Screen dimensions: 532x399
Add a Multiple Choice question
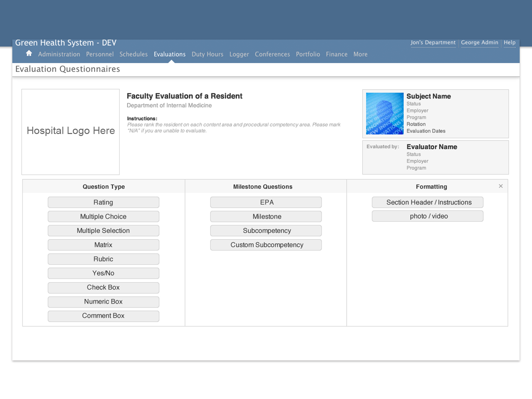(103, 216)
